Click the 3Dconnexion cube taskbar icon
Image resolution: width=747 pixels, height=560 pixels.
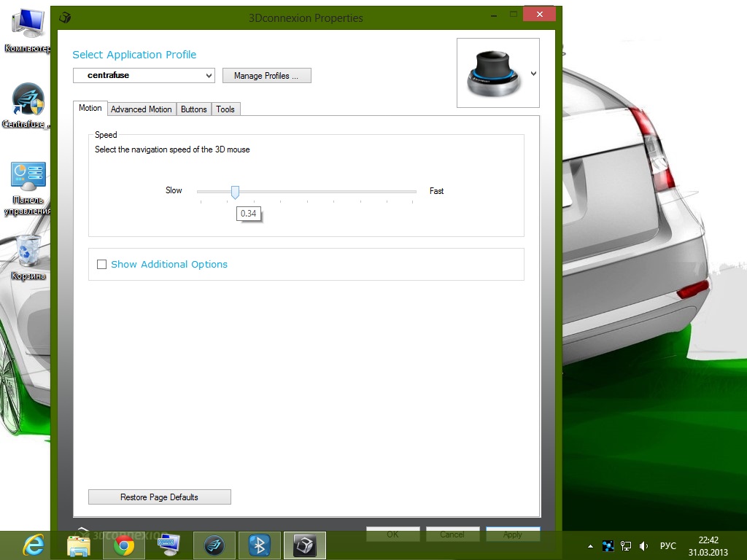tap(304, 545)
